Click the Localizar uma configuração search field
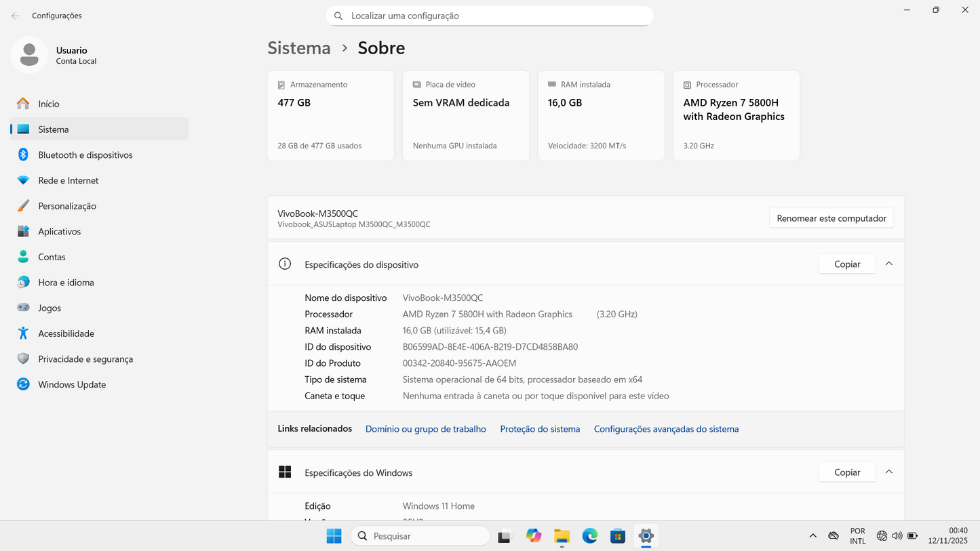This screenshot has width=980, height=551. coord(490,15)
